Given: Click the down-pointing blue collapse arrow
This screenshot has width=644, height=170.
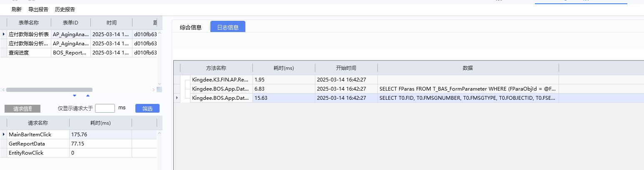Looking at the screenshot, I should pyautogui.click(x=75, y=96).
